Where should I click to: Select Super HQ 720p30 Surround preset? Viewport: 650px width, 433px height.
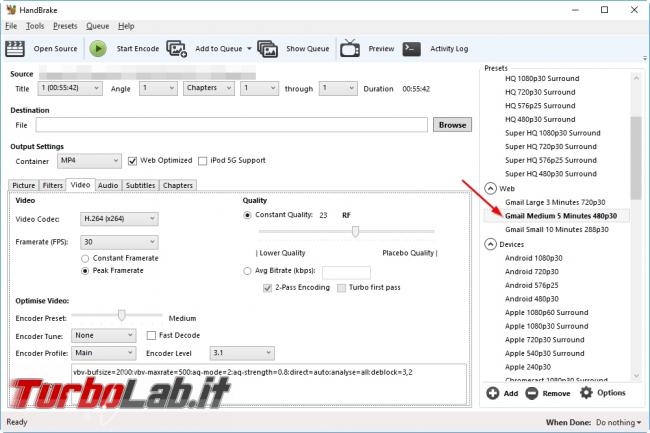pos(551,147)
